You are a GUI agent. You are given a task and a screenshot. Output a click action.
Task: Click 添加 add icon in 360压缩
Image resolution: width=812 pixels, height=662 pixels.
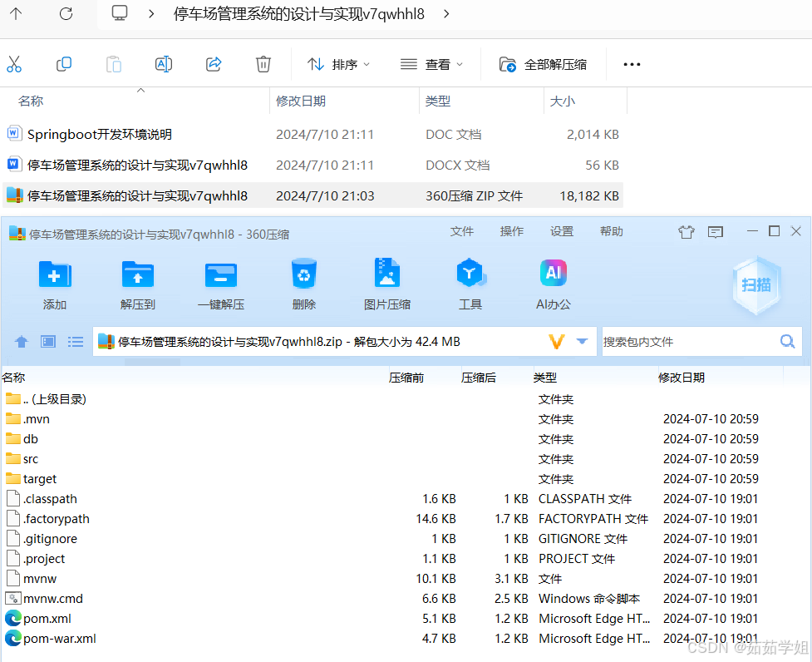54,284
